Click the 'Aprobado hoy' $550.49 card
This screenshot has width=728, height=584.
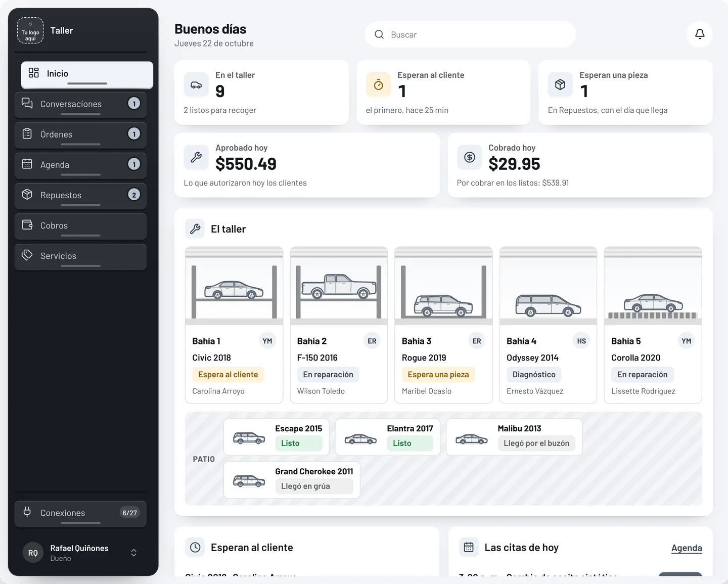click(x=307, y=165)
